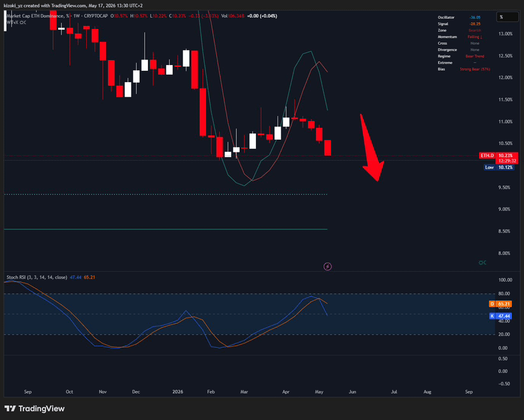
Task: Click the 1W interval in the chart legend
Action: pos(76,16)
